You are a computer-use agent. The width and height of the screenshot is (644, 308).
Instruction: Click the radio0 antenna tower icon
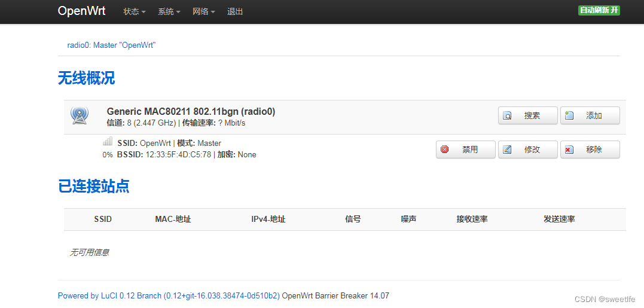click(79, 115)
